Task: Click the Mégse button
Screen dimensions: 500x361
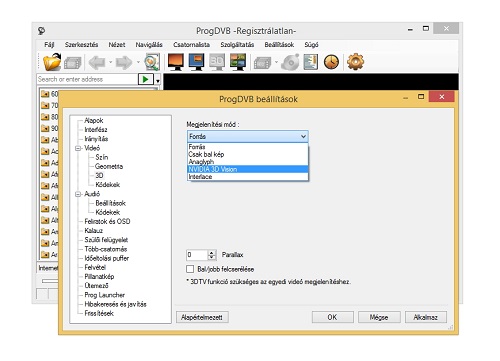Action: 379,317
